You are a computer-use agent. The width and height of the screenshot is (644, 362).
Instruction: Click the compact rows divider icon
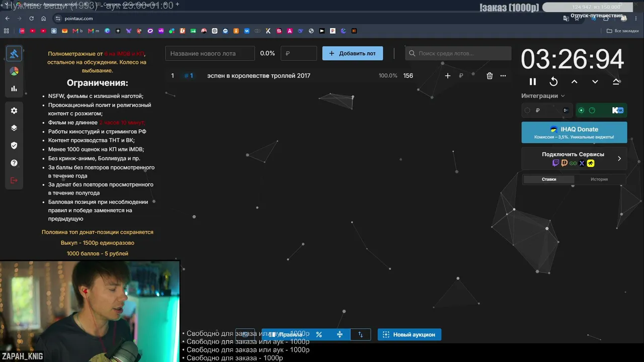point(340,334)
